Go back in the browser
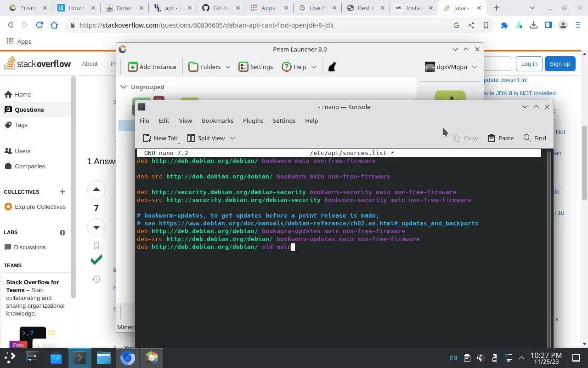The image size is (588, 368). click(10, 25)
